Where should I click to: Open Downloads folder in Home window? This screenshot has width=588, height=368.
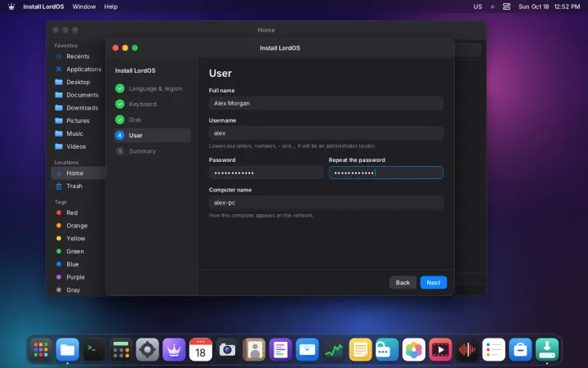click(78, 108)
